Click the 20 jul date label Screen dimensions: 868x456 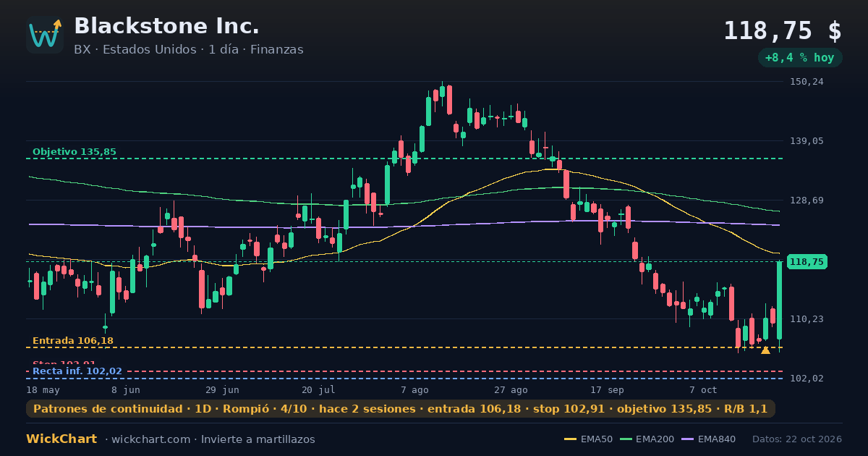(318, 390)
